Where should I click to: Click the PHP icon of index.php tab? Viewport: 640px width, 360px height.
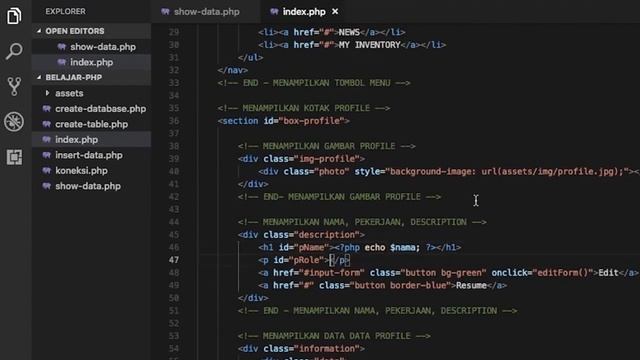[274, 11]
